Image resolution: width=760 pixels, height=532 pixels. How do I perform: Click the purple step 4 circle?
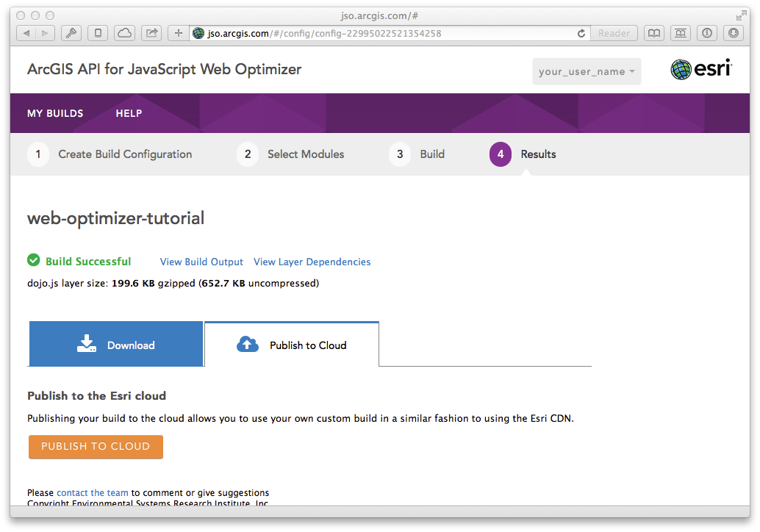click(501, 154)
